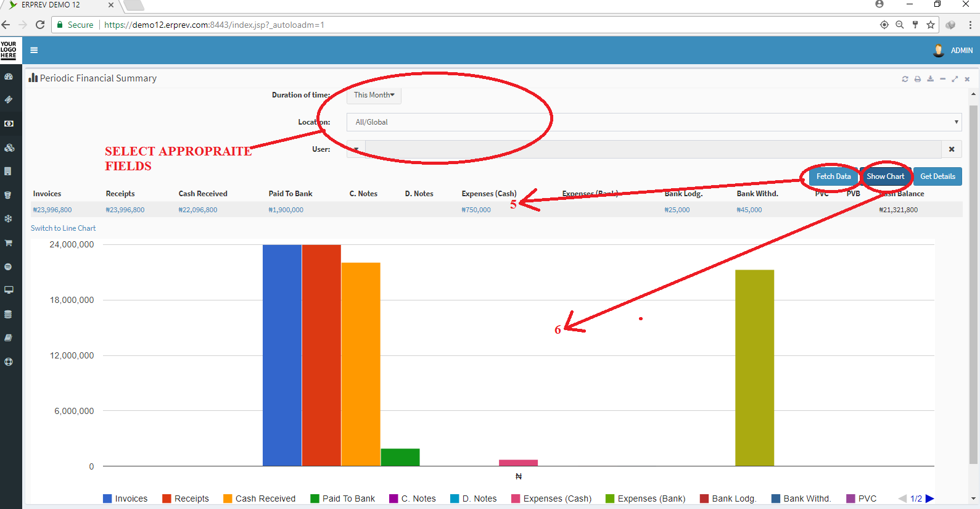The width and height of the screenshot is (980, 509).
Task: Open browser zoom control icon
Action: (900, 25)
